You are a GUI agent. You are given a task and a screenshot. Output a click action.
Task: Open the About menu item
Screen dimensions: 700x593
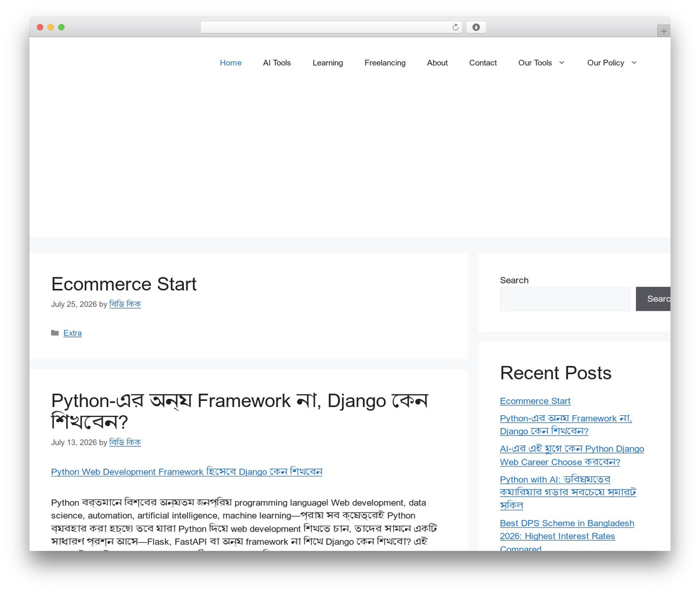pyautogui.click(x=437, y=63)
